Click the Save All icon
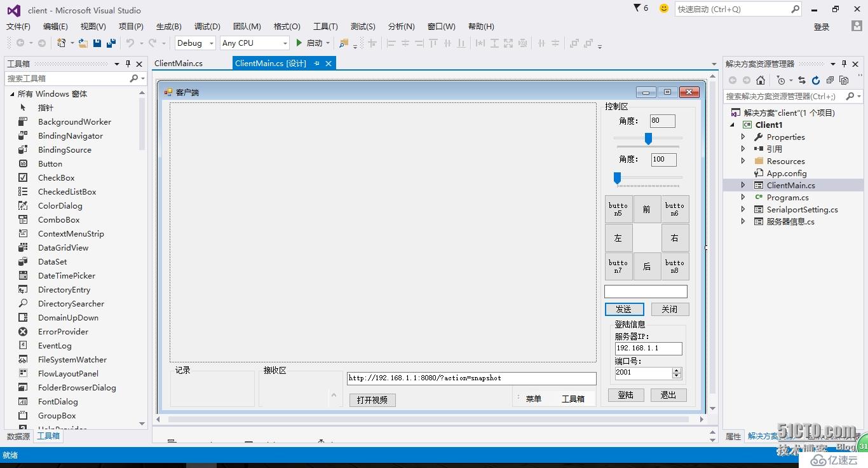Screen dimensions: 868x468 click(x=111, y=43)
